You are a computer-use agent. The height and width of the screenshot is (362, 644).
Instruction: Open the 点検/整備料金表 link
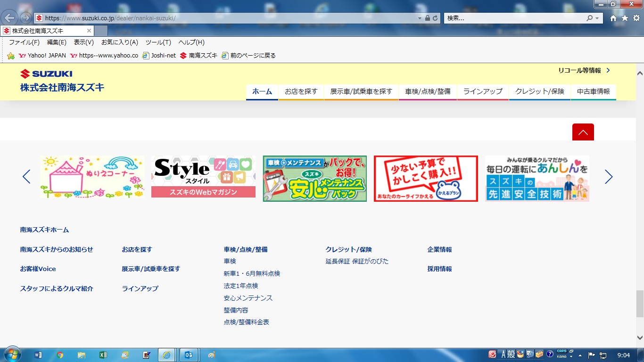click(247, 322)
